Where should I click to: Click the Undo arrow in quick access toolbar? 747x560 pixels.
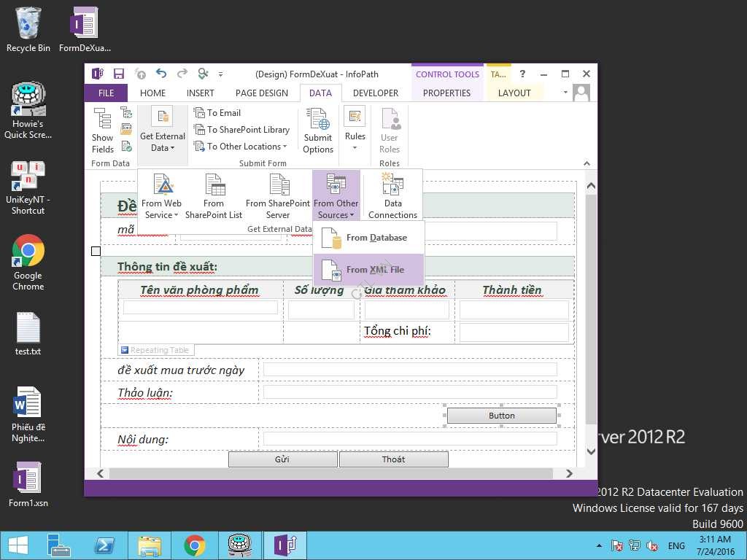coord(161,74)
